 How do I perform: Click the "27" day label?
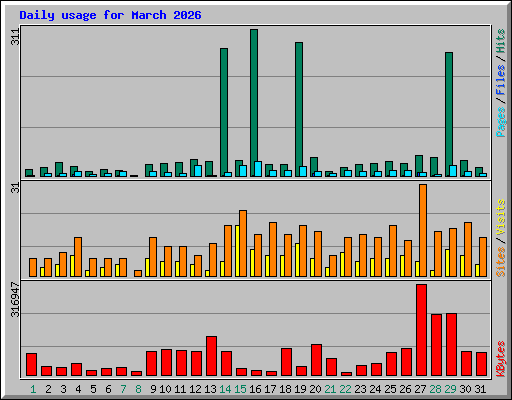pos(420,389)
